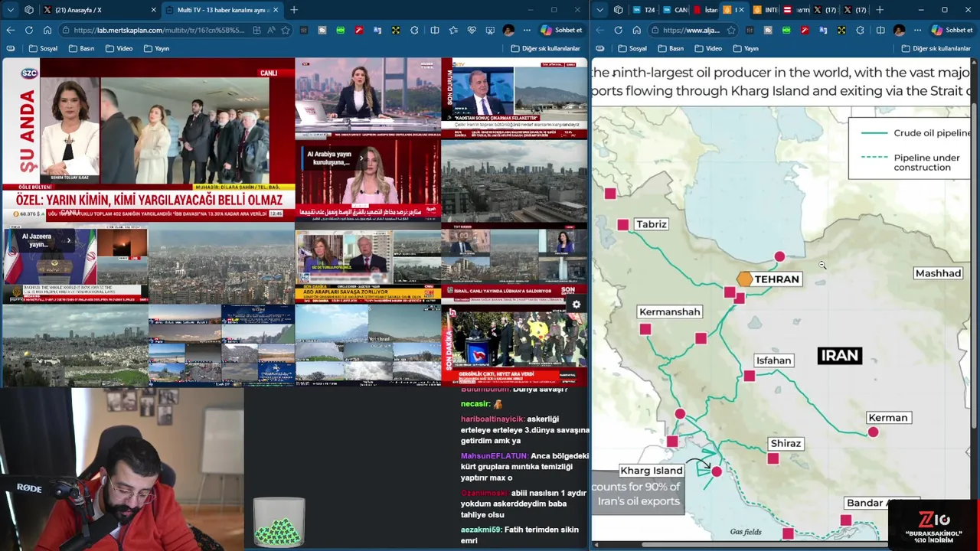Viewport: 980px width, 551px height.
Task: Reload the Multi TV page
Action: click(x=28, y=30)
